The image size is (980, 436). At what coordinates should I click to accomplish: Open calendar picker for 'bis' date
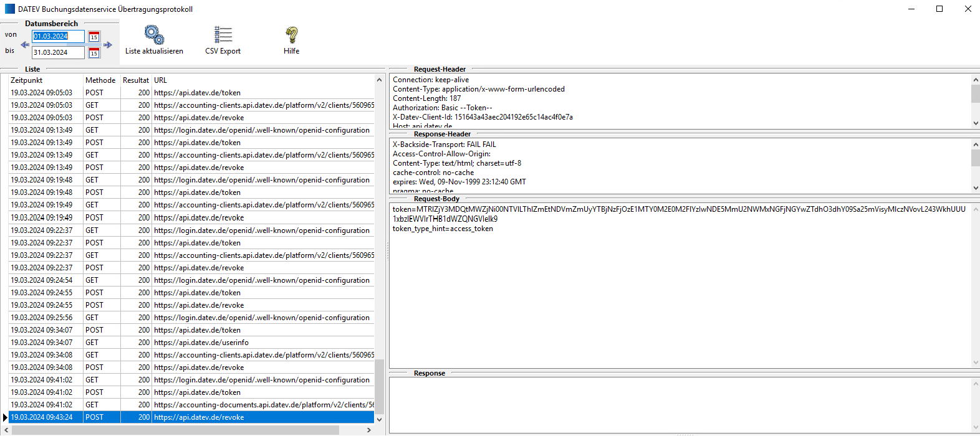94,53
